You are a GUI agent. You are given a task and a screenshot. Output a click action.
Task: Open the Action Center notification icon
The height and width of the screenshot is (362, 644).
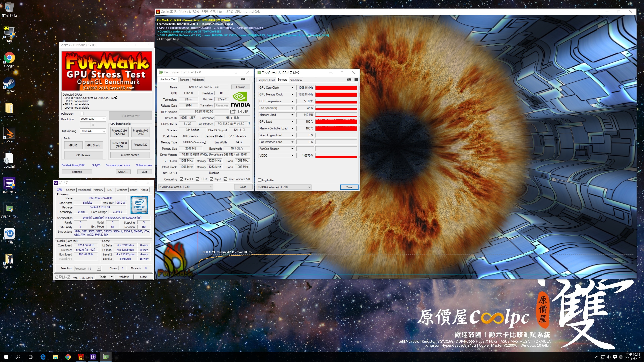[x=615, y=357]
